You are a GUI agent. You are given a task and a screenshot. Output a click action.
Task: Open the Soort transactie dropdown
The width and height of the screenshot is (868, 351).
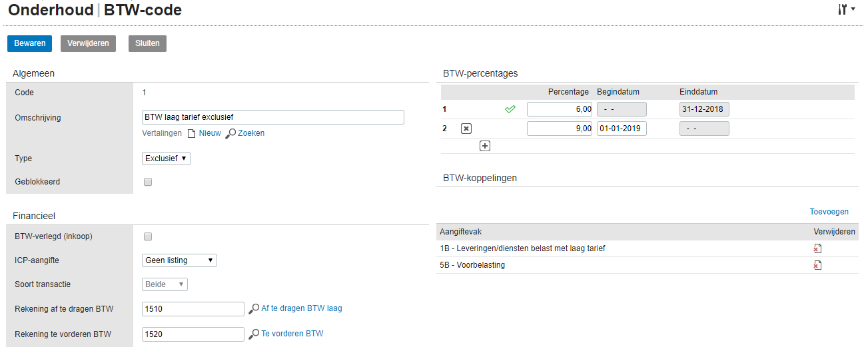point(165,284)
